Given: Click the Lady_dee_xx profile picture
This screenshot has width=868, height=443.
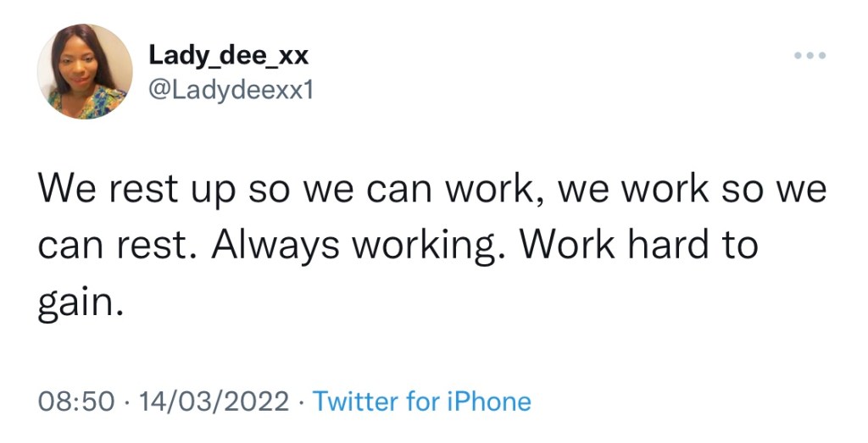Looking at the screenshot, I should pos(85,71).
